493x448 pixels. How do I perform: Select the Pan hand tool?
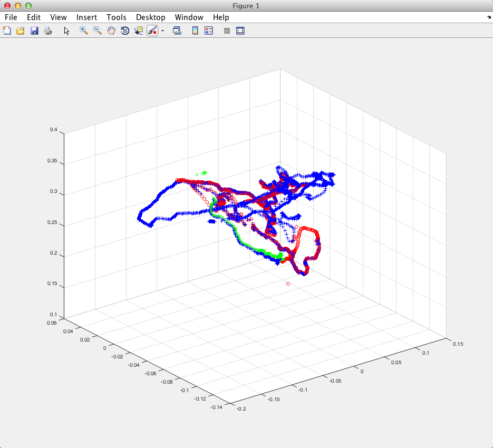111,31
